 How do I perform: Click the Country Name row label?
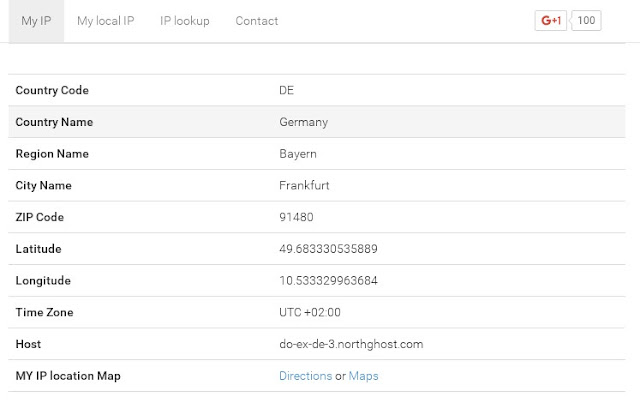(x=55, y=123)
